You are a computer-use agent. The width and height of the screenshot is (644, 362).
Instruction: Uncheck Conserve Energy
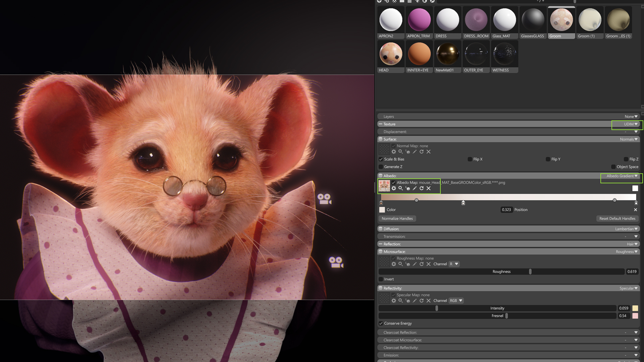click(381, 323)
